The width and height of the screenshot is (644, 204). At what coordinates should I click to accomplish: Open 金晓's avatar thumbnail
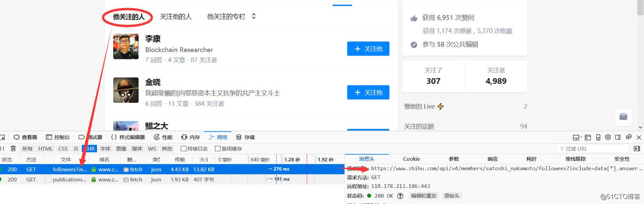click(x=126, y=90)
